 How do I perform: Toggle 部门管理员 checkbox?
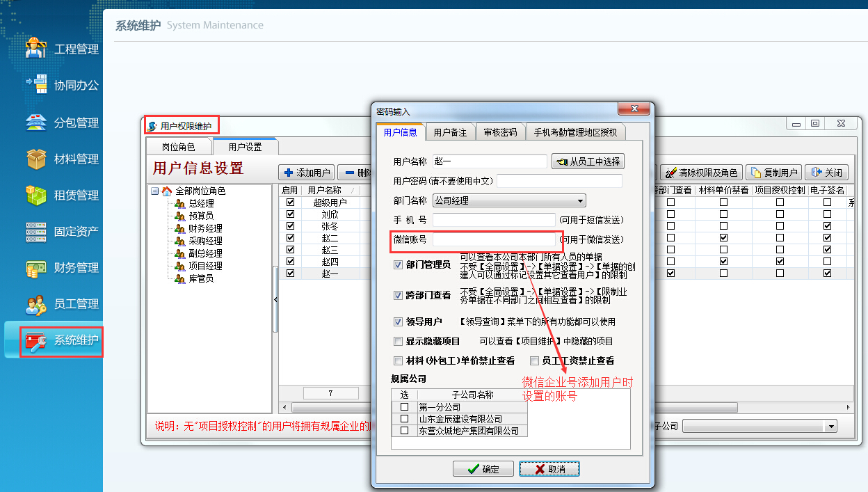coord(398,264)
